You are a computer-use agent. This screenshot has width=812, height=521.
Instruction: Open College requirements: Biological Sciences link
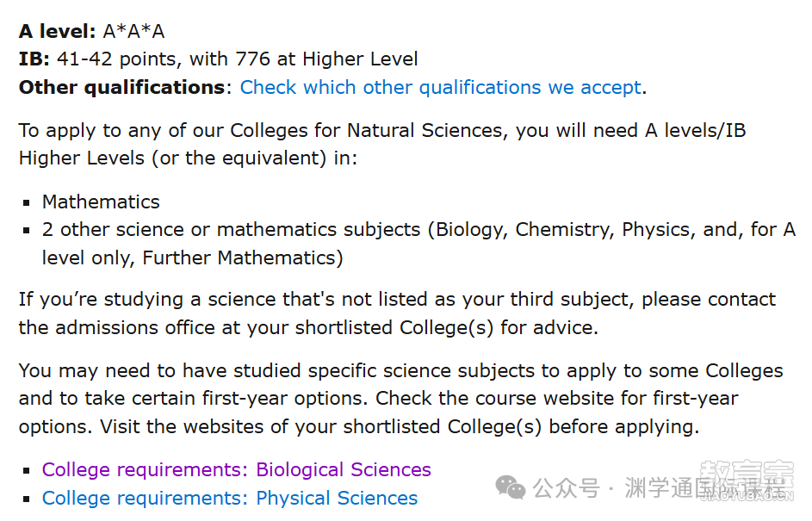[x=237, y=469]
